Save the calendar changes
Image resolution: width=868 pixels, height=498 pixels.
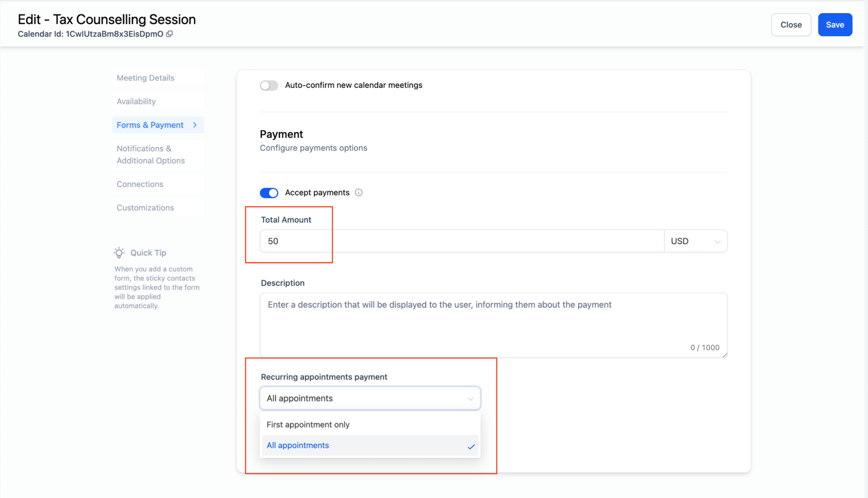point(835,25)
